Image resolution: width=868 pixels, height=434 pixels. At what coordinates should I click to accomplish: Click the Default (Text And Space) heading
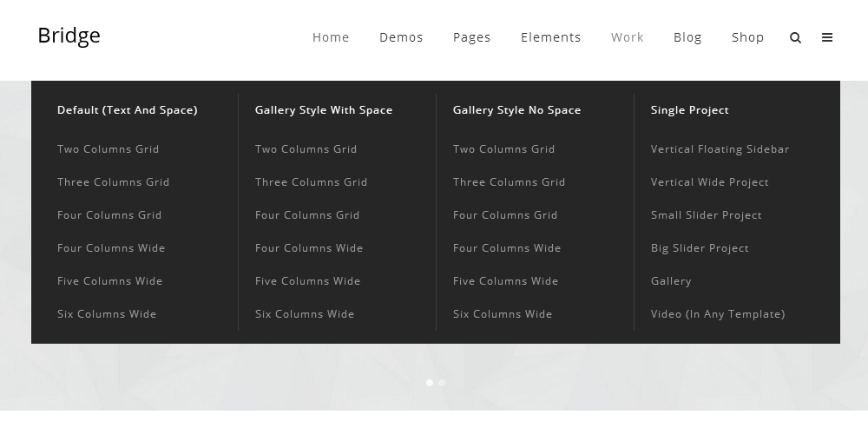pyautogui.click(x=128, y=110)
